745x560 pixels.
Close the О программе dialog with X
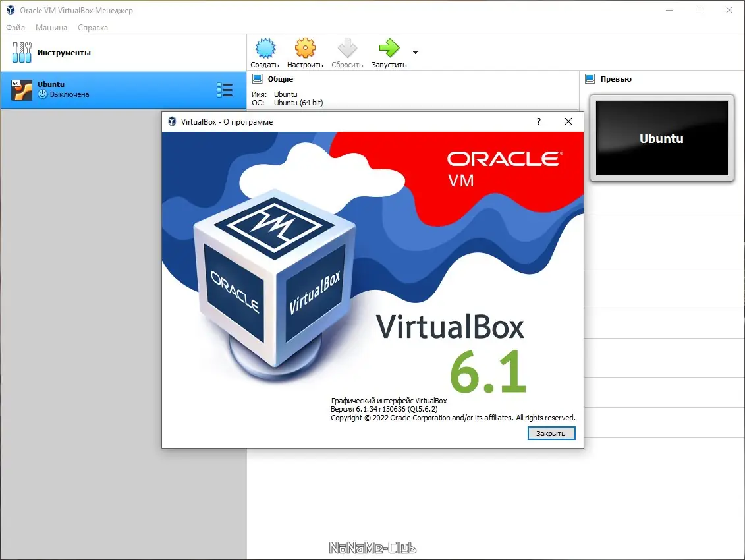coord(568,121)
